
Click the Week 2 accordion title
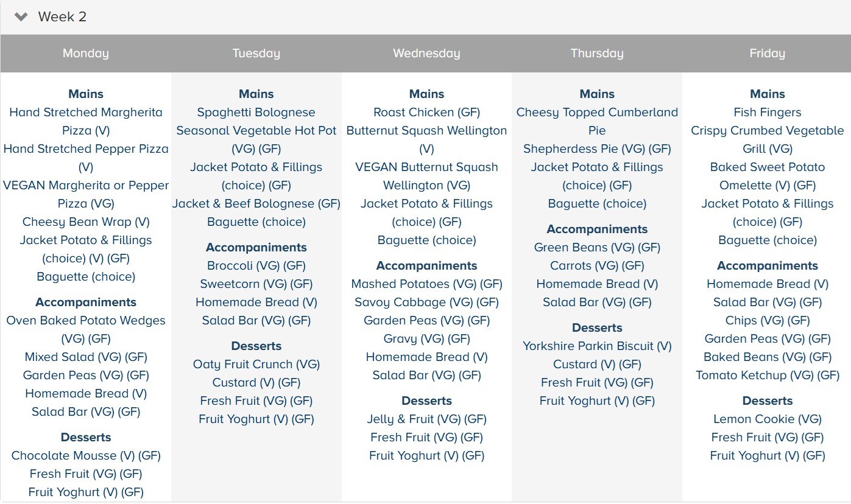[x=62, y=17]
